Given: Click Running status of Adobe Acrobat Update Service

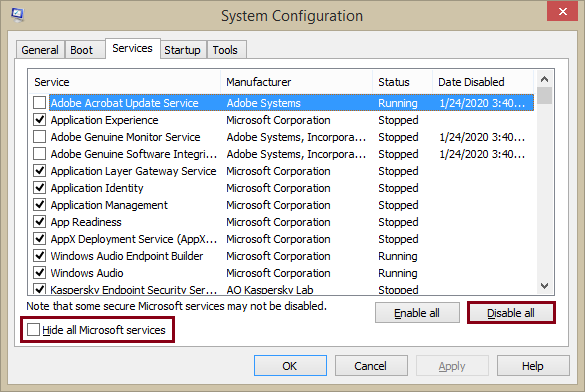Looking at the screenshot, I should pyautogui.click(x=398, y=103).
